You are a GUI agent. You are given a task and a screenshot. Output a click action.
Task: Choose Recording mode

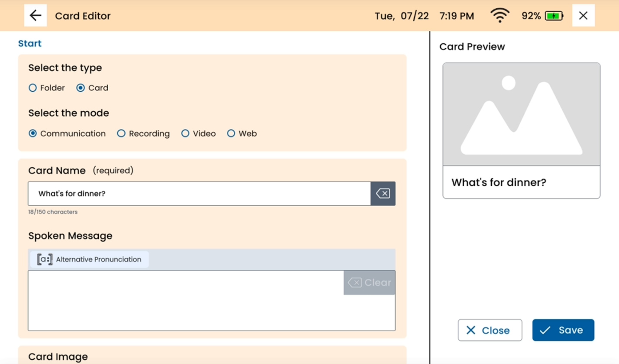(x=121, y=134)
